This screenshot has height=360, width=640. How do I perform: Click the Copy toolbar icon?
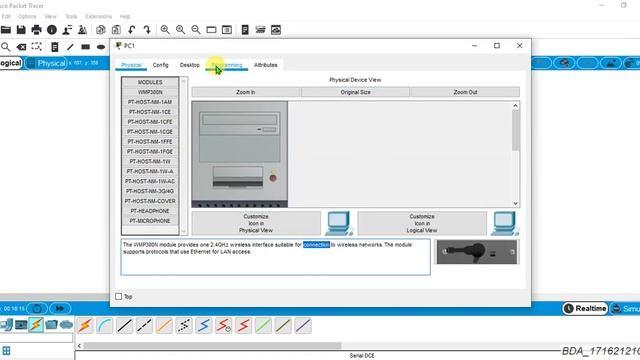(101, 30)
